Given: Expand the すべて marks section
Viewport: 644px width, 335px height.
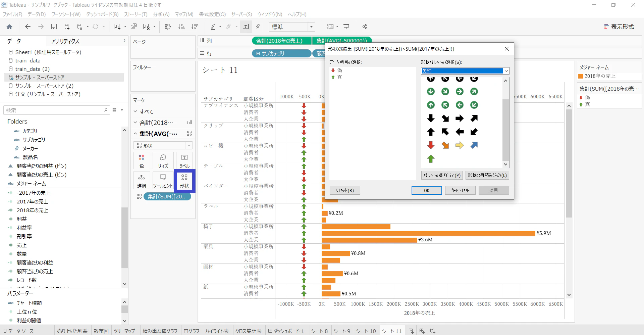Looking at the screenshot, I should [x=136, y=111].
